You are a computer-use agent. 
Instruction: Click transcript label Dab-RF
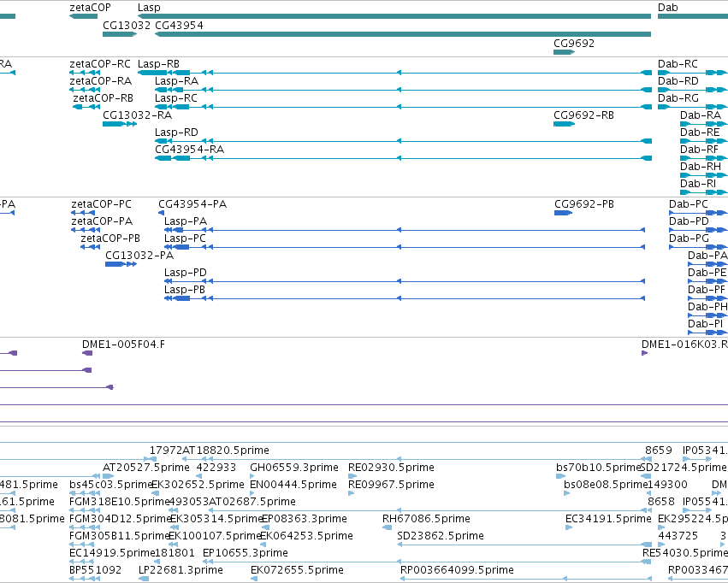699,150
